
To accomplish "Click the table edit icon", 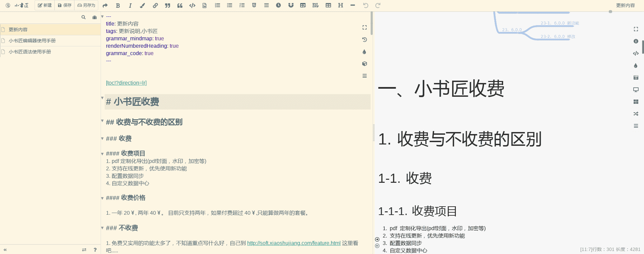I will pyautogui.click(x=303, y=5).
